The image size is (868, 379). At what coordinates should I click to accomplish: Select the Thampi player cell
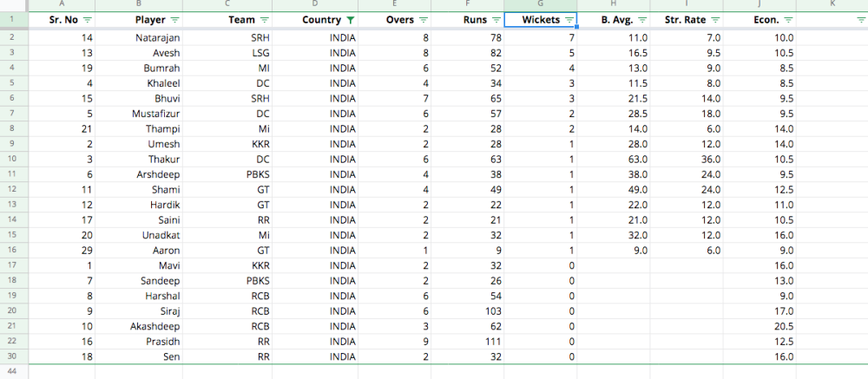138,129
